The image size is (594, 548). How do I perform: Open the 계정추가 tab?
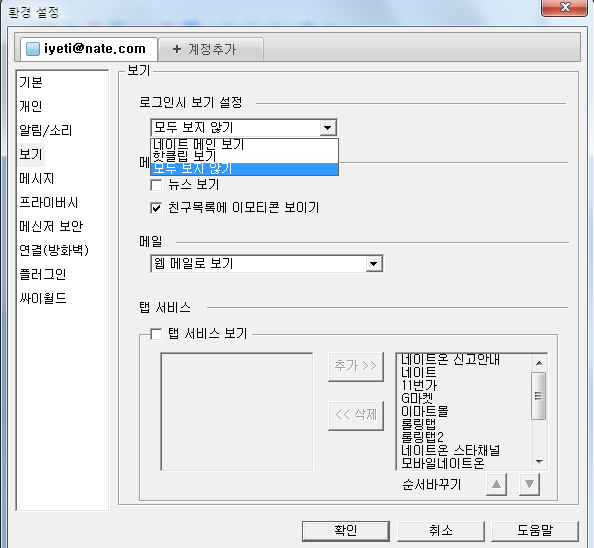(211, 49)
